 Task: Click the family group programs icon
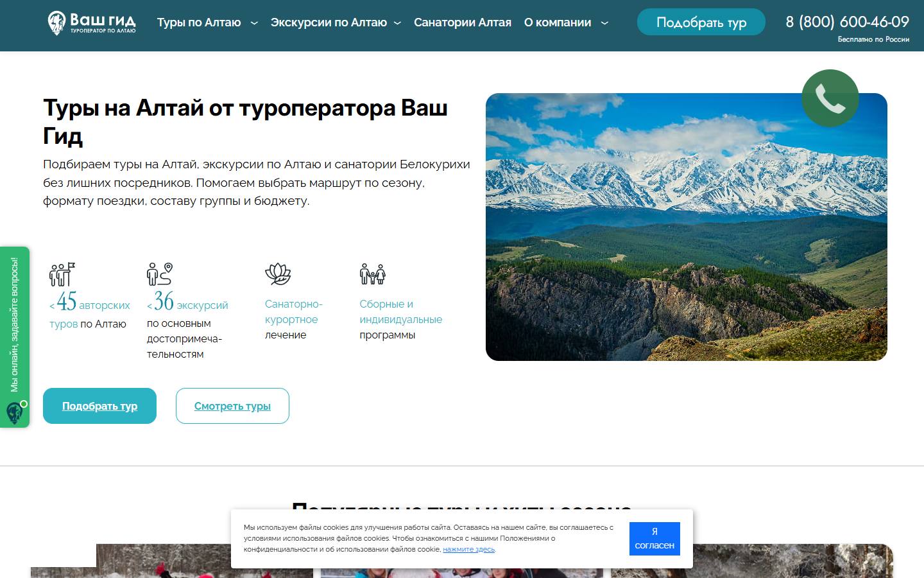point(373,274)
